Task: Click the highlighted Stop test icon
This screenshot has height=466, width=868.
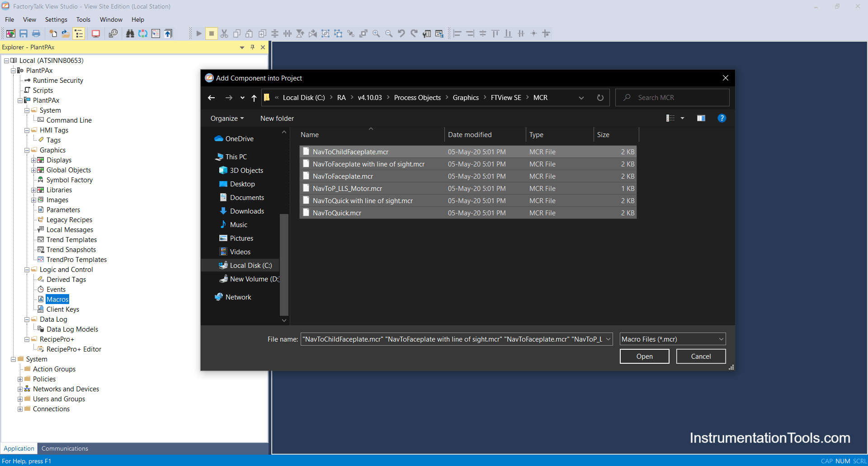Action: [x=211, y=33]
